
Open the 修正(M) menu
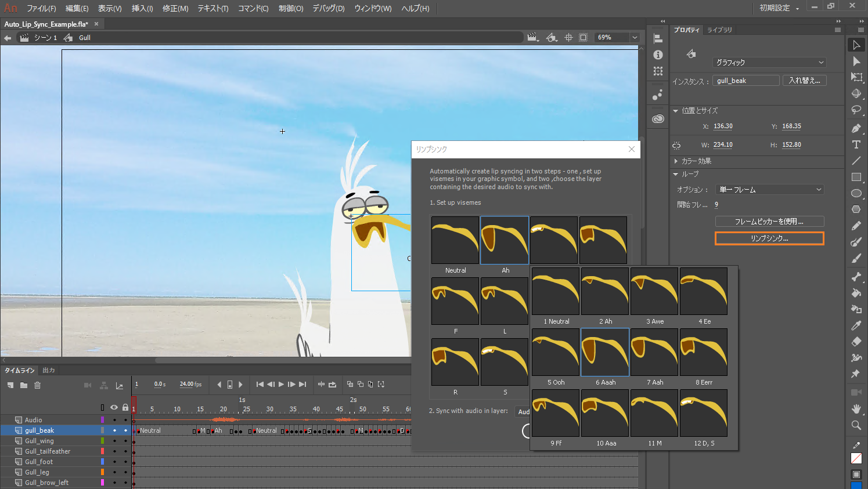[x=175, y=9]
